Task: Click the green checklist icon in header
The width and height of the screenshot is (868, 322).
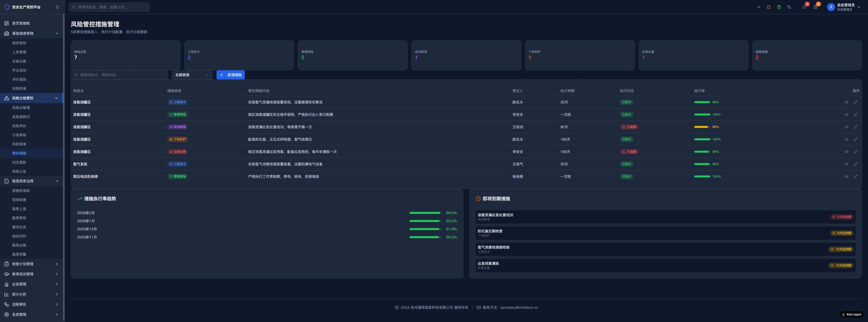Action: pos(779,7)
